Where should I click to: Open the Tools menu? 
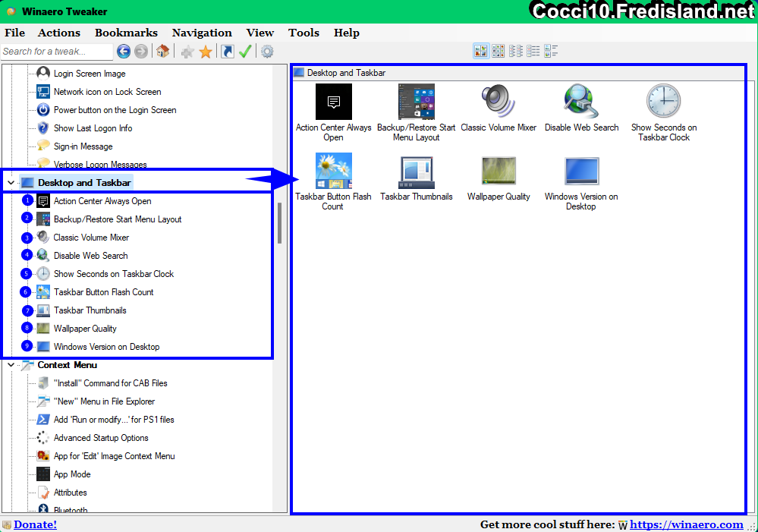tap(304, 33)
